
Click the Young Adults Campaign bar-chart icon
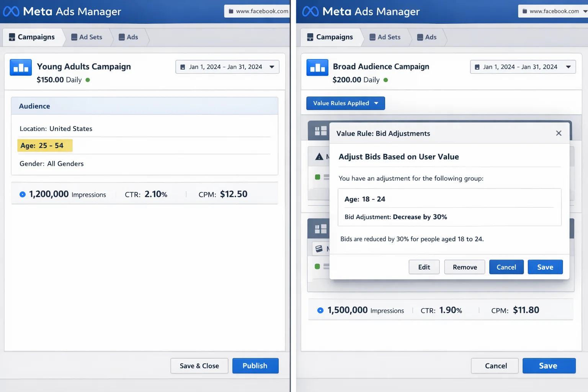tap(20, 67)
